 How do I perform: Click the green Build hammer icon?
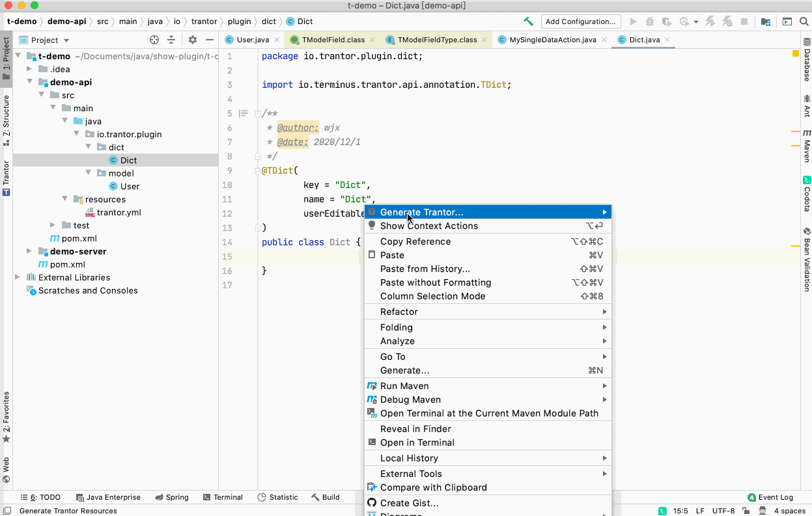(528, 21)
